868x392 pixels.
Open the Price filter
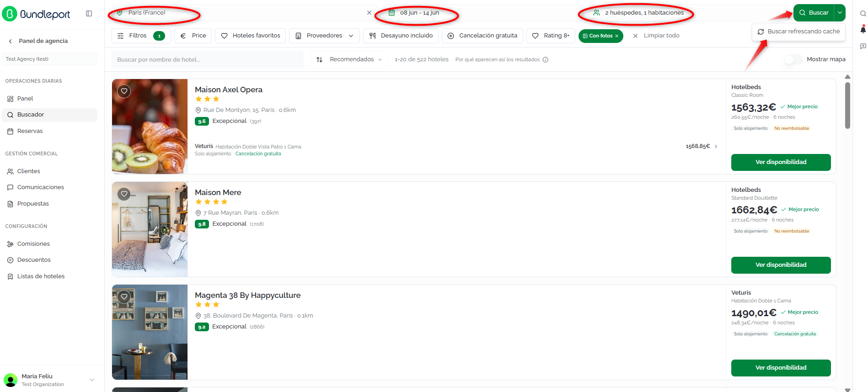(x=193, y=36)
